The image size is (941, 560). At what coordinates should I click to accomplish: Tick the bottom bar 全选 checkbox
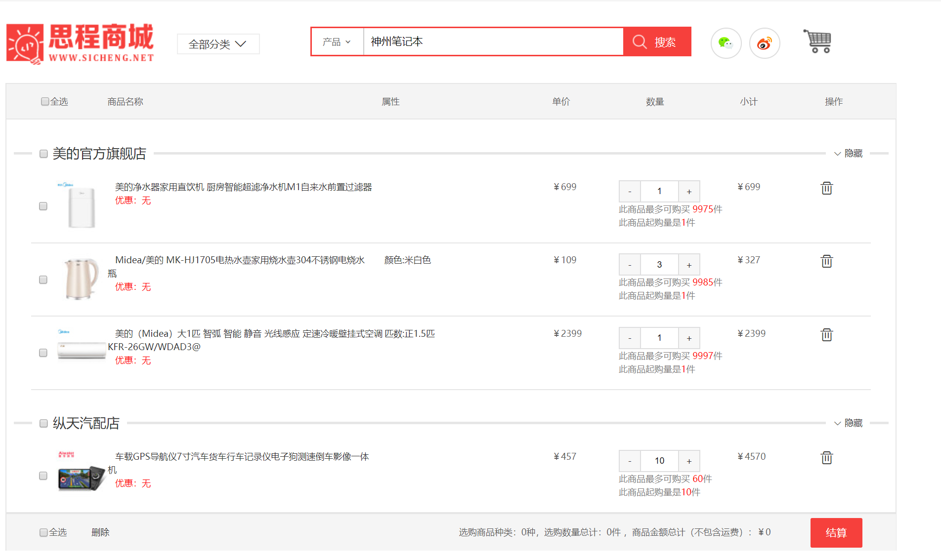(x=43, y=532)
